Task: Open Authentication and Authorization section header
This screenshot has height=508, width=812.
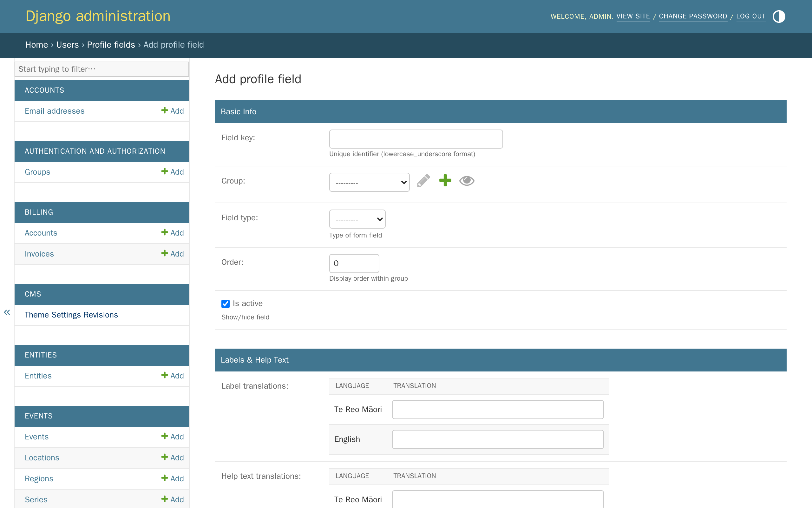Action: tap(95, 151)
